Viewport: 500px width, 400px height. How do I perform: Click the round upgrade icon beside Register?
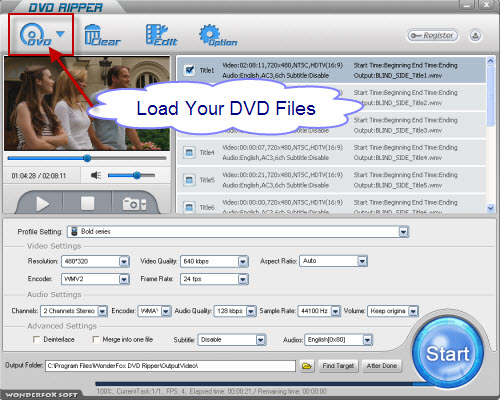pos(475,35)
